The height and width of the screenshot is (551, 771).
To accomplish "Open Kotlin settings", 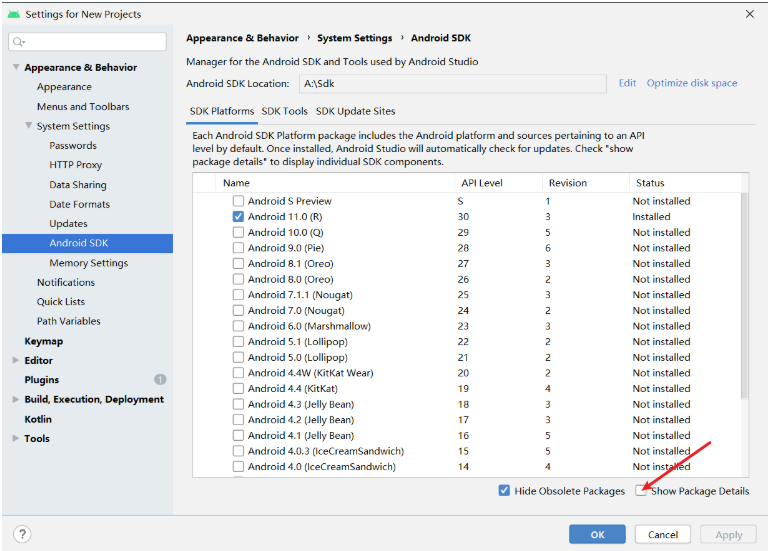I will point(38,419).
